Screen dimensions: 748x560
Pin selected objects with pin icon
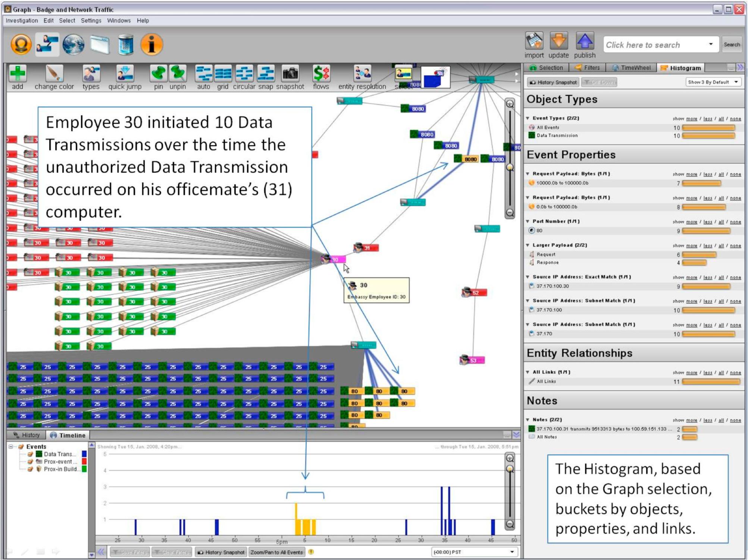pos(159,73)
